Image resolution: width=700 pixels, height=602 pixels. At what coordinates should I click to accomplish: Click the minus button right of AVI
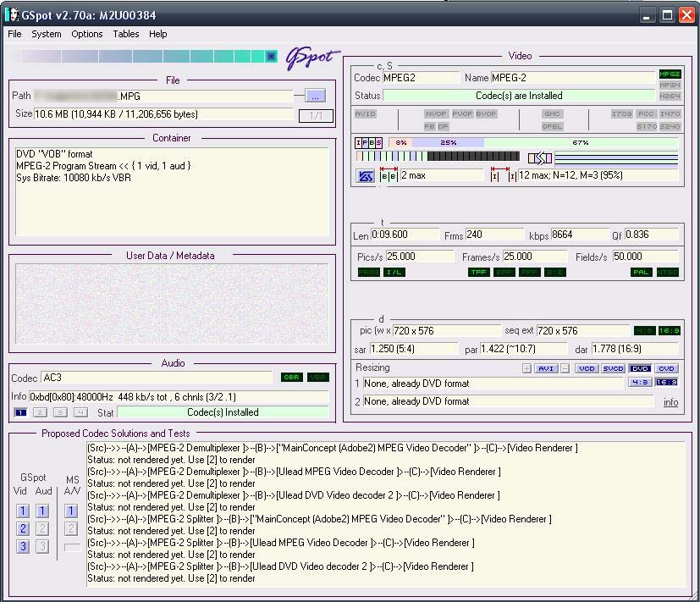coord(565,368)
